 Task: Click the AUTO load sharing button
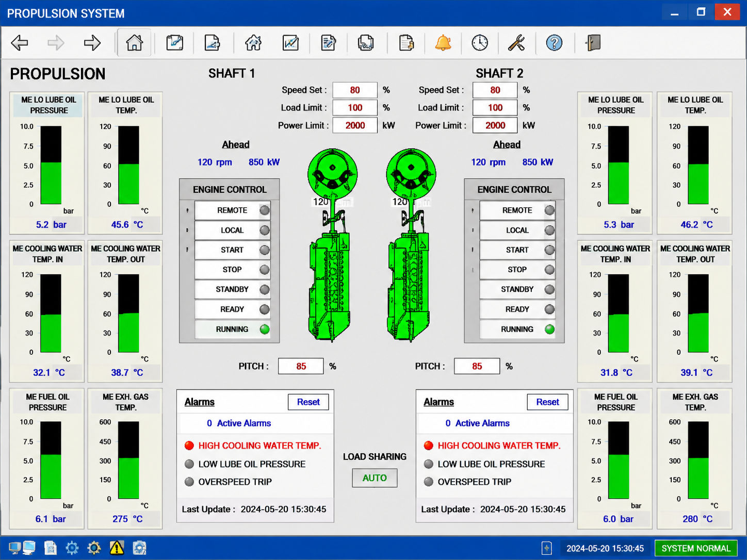(375, 478)
